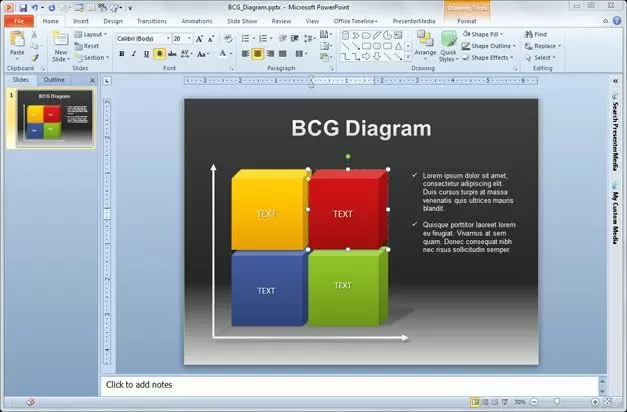Toggle Italic formatting
The image size is (627, 412).
coord(133,54)
